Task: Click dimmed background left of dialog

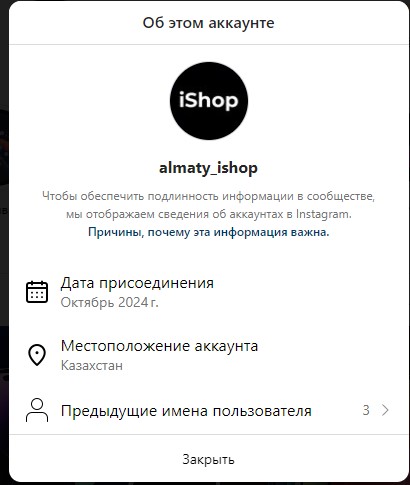Action: coord(4,233)
